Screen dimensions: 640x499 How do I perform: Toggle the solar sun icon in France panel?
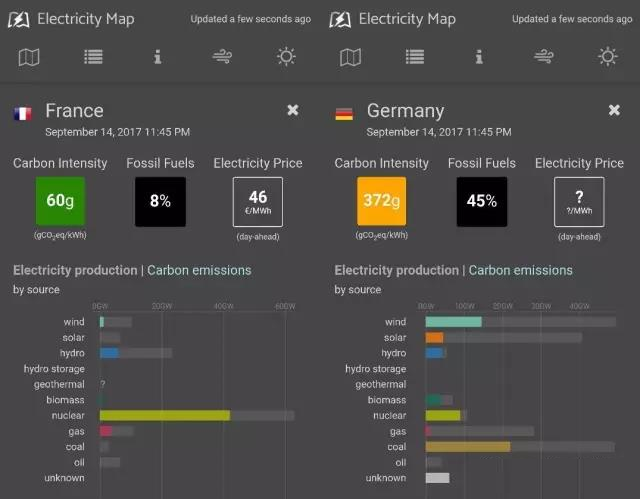tap(286, 57)
